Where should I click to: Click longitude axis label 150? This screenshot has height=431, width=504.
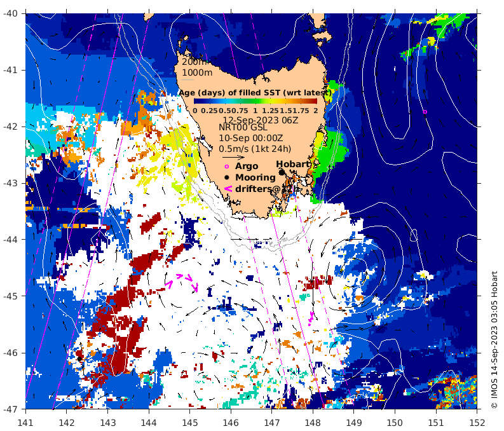pos(395,422)
